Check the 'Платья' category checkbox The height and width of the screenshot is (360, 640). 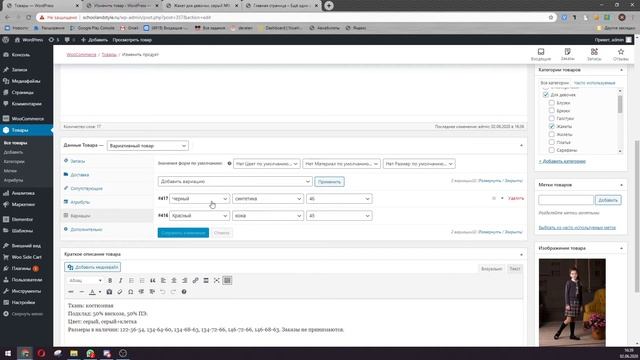tap(551, 142)
